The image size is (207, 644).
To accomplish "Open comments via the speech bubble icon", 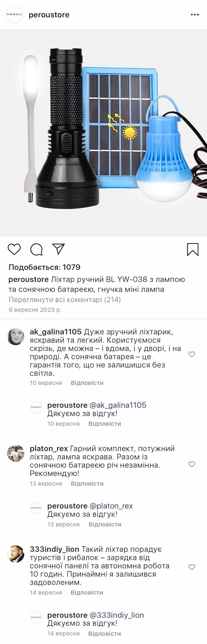I will point(37,249).
